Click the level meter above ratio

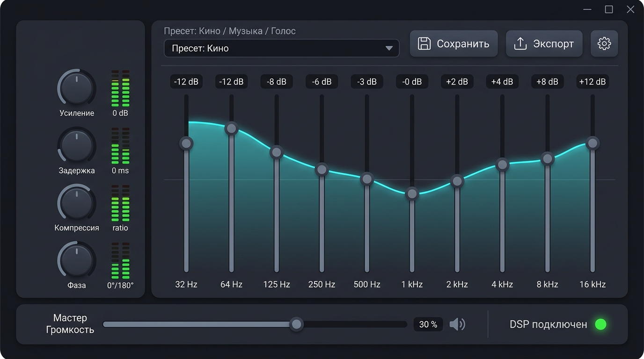click(120, 203)
